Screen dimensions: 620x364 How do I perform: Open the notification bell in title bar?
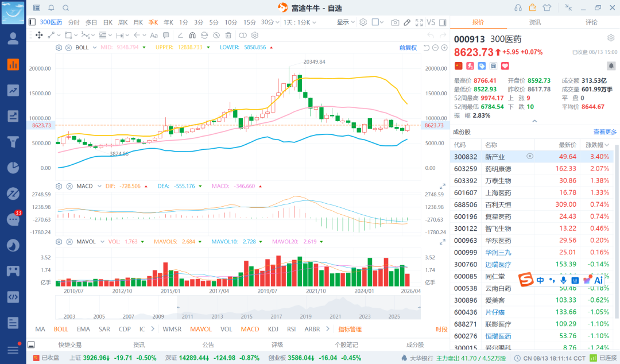pyautogui.click(x=52, y=8)
